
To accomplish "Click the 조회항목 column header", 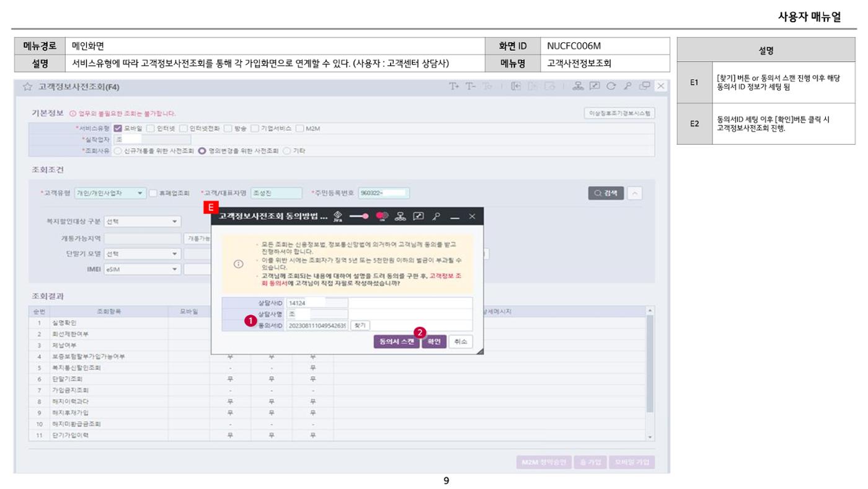I will point(108,311).
